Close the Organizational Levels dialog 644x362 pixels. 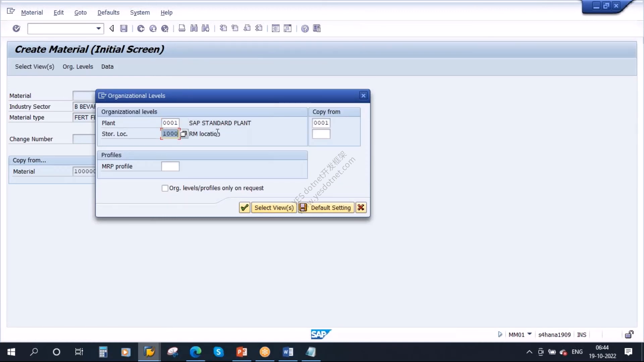click(363, 96)
